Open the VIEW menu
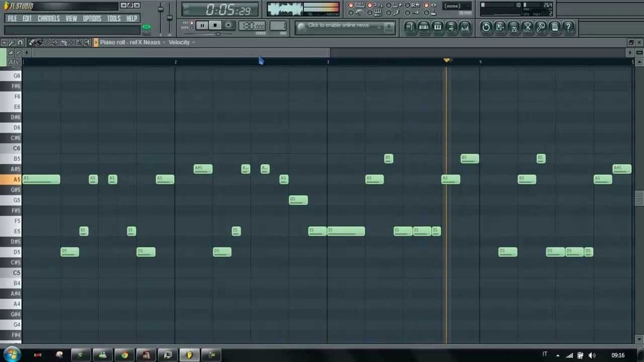This screenshot has width=644, height=362. (x=71, y=19)
